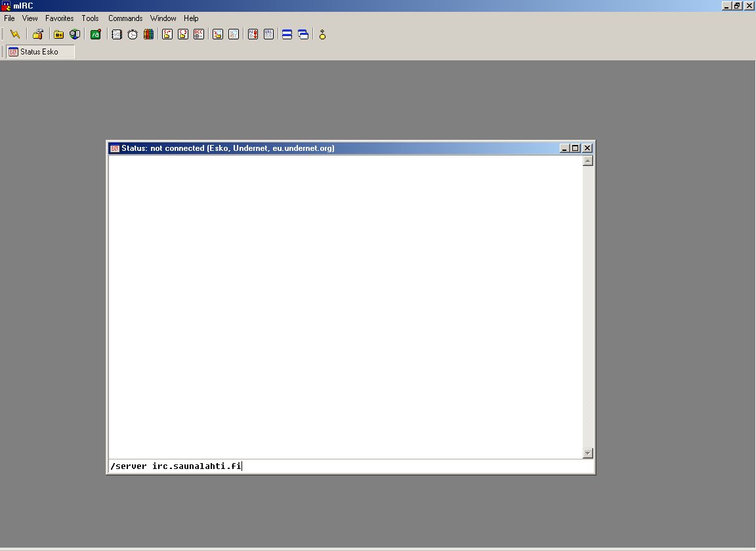Viewport: 756px width, 551px height.
Task: Close the Status window
Action: (x=587, y=148)
